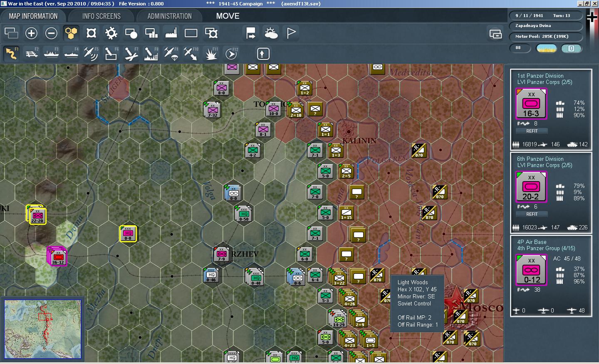Select the F4 ship transport mode
This screenshot has width=599, height=364.
71,54
